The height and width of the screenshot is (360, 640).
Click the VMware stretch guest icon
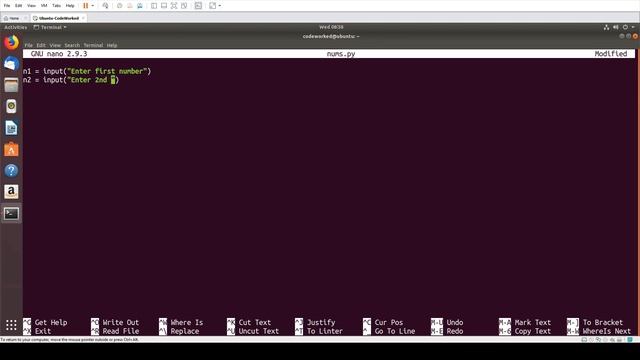coord(213,6)
